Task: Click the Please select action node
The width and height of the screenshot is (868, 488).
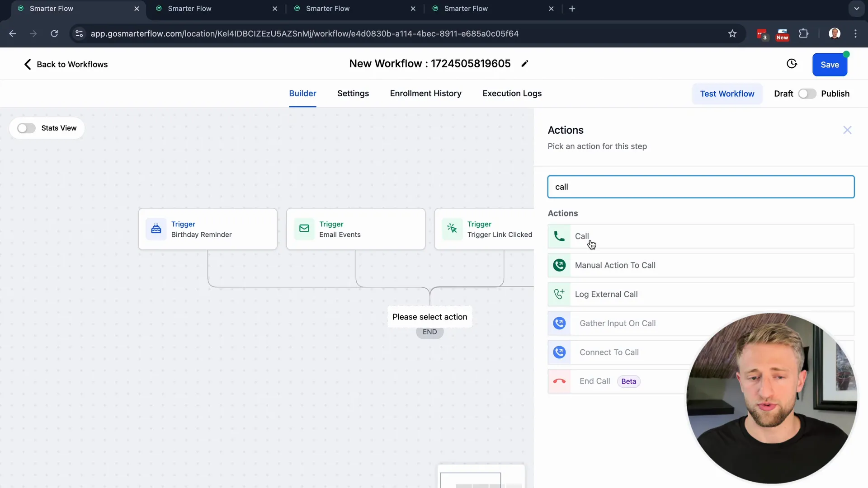Action: tap(429, 317)
